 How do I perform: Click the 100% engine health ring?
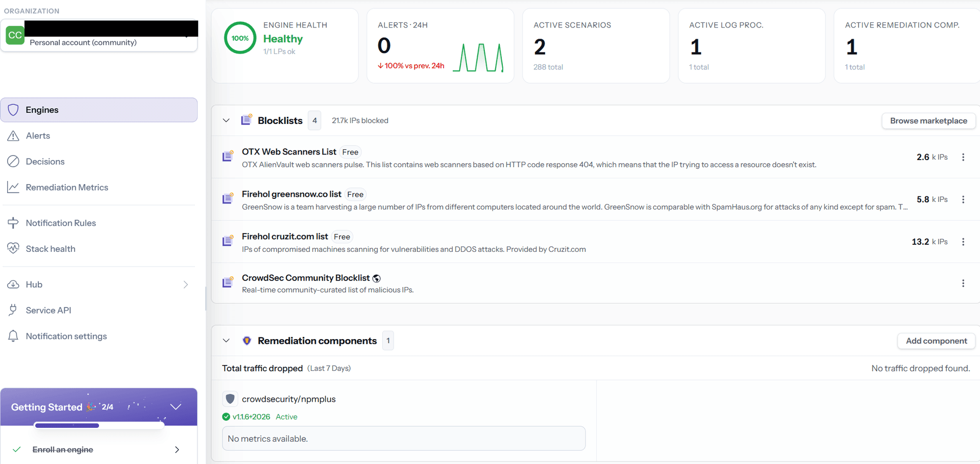[240, 38]
